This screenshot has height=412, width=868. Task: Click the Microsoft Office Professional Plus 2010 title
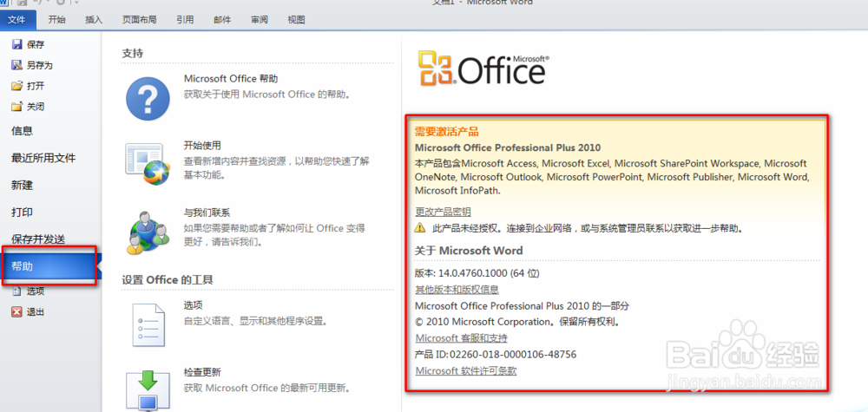click(x=508, y=147)
